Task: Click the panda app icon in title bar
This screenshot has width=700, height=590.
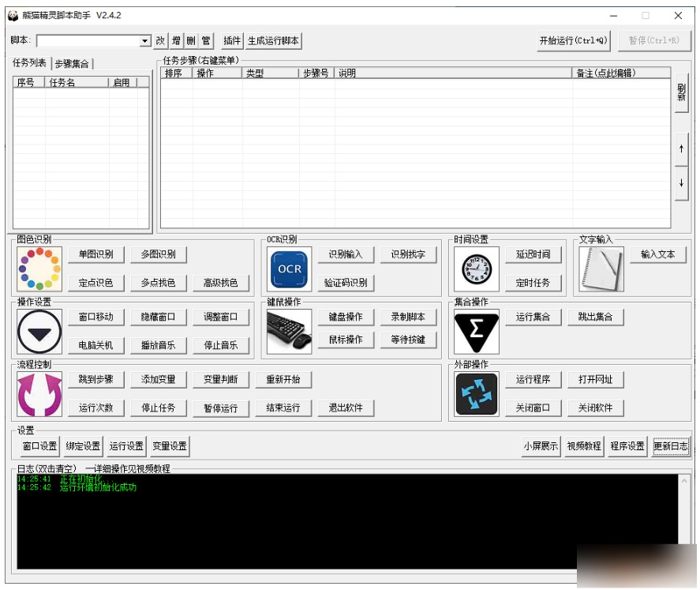Action: [13, 16]
